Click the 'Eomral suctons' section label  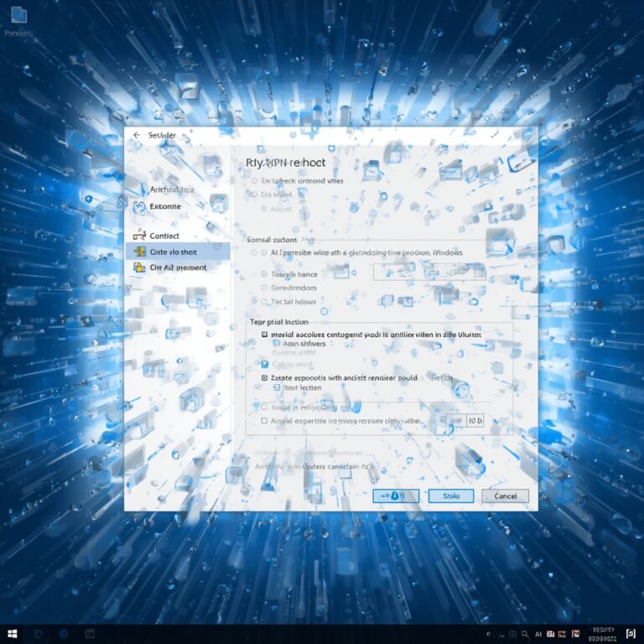[x=272, y=240]
